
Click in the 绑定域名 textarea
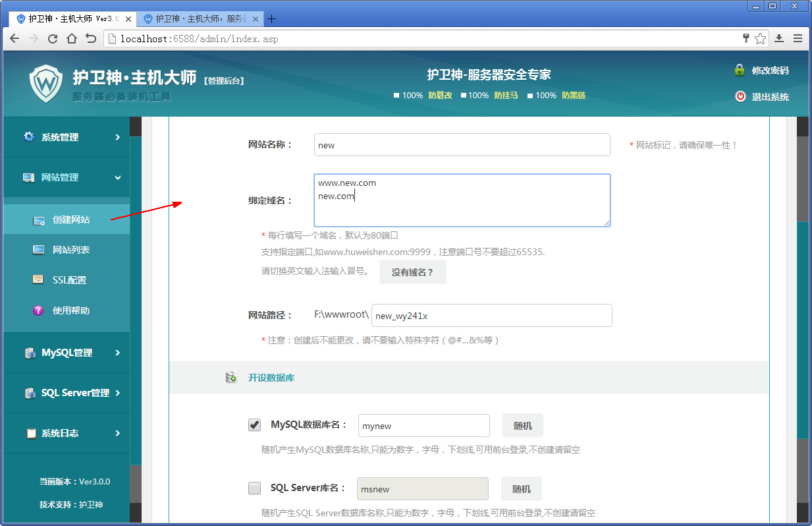pyautogui.click(x=462, y=200)
